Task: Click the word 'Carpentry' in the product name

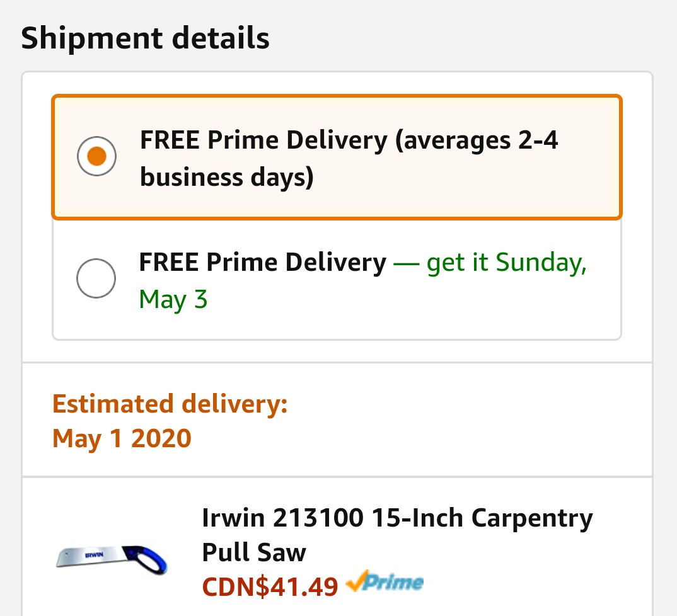Action: point(532,518)
